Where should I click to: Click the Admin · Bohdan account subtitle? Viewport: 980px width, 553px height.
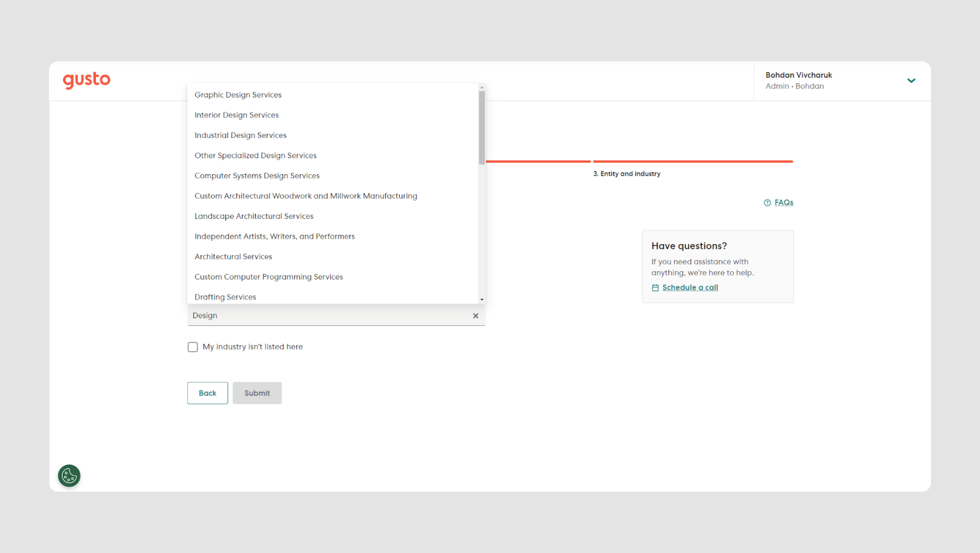[795, 86]
